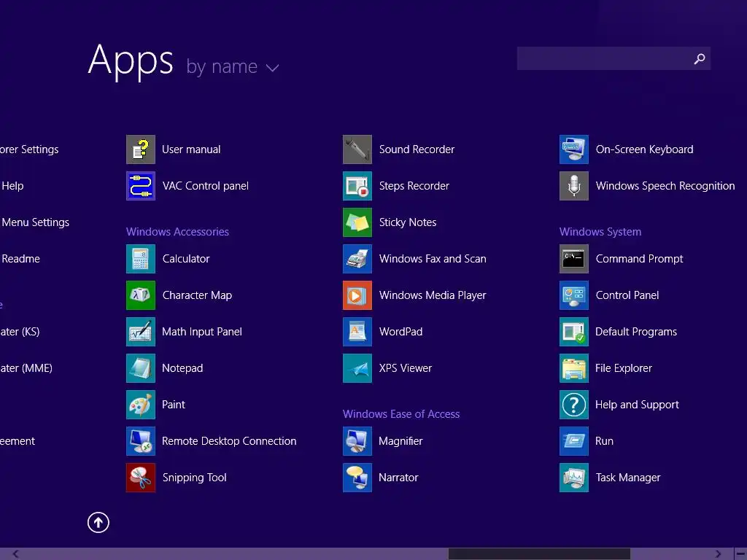Click the scrollbar left arrow
Screen dimensions: 747x560
pyautogui.click(x=16, y=554)
